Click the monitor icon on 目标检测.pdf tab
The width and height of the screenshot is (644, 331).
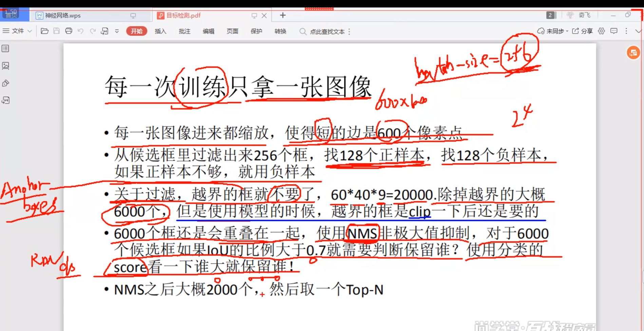[x=254, y=16]
